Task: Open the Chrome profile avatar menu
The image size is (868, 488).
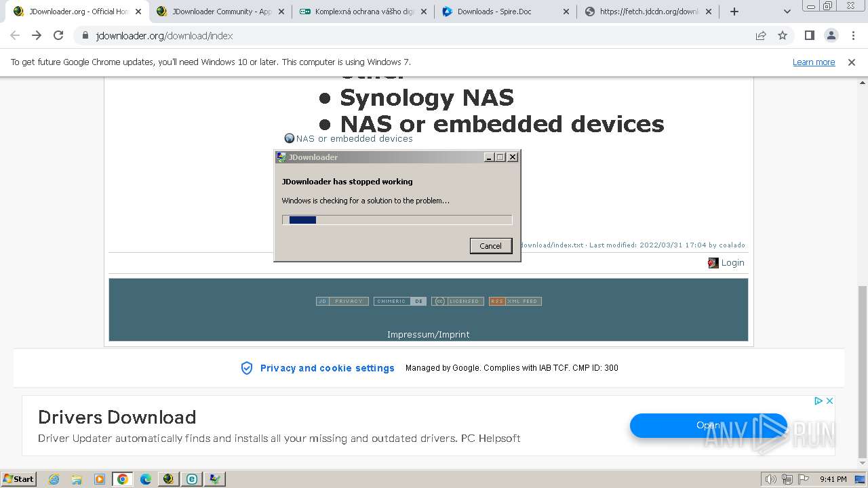Action: pos(831,35)
